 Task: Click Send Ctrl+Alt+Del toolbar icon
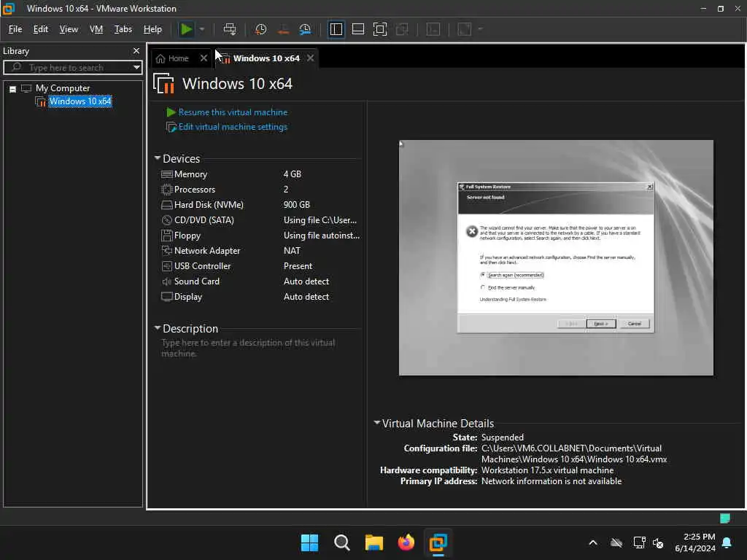(230, 29)
